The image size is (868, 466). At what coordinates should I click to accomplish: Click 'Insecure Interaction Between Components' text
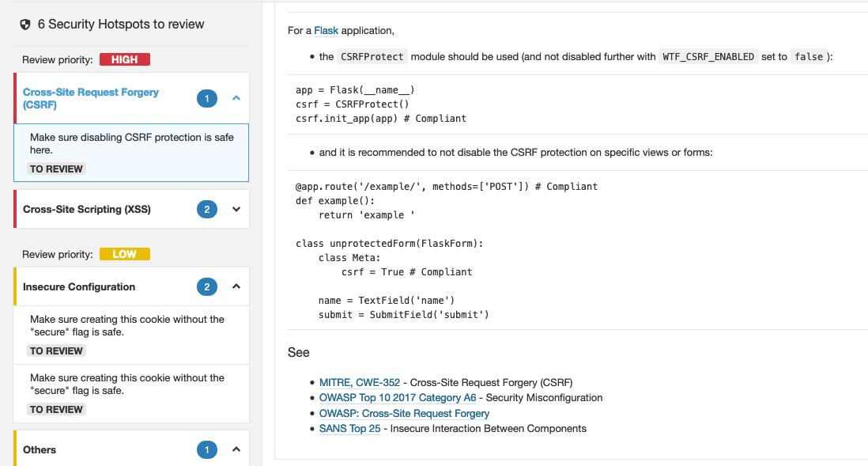click(x=489, y=429)
